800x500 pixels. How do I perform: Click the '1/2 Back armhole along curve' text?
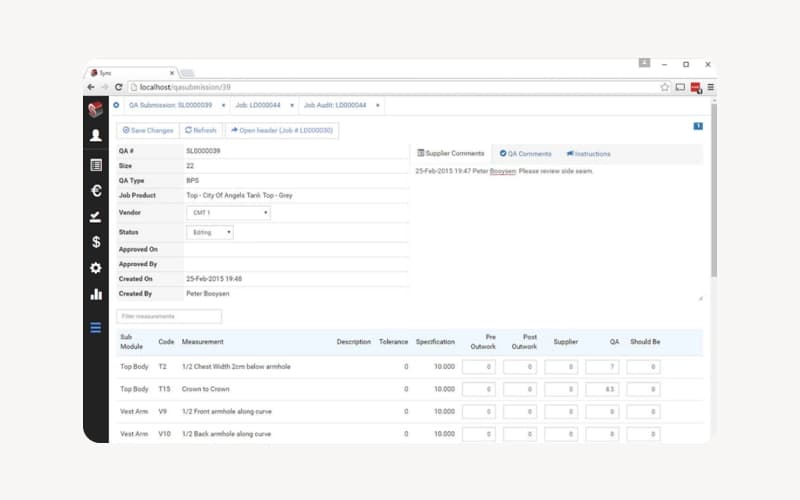click(227, 434)
